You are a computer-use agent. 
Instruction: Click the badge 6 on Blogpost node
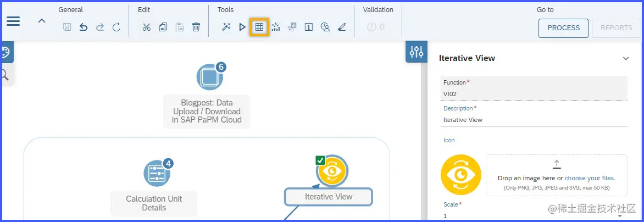(x=221, y=66)
